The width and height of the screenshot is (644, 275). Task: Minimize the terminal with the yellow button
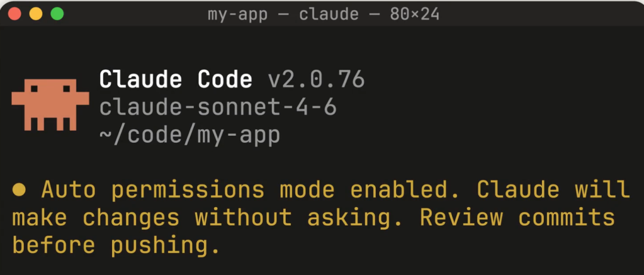[x=36, y=14]
